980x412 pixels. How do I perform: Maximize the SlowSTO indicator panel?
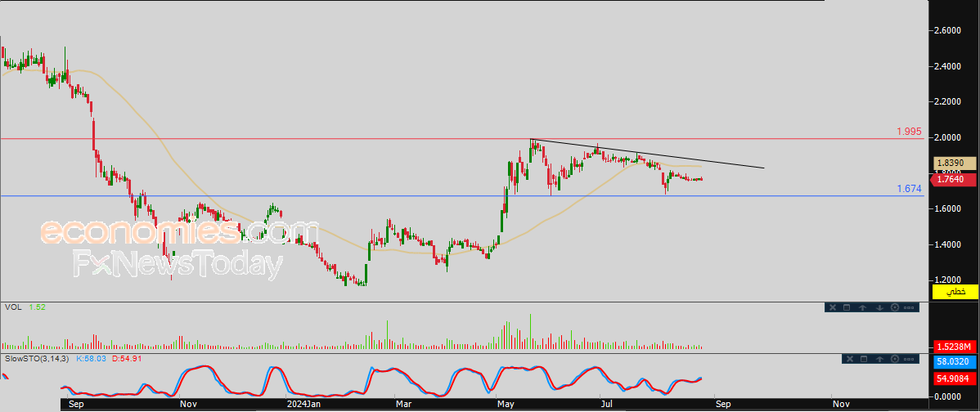[864, 359]
